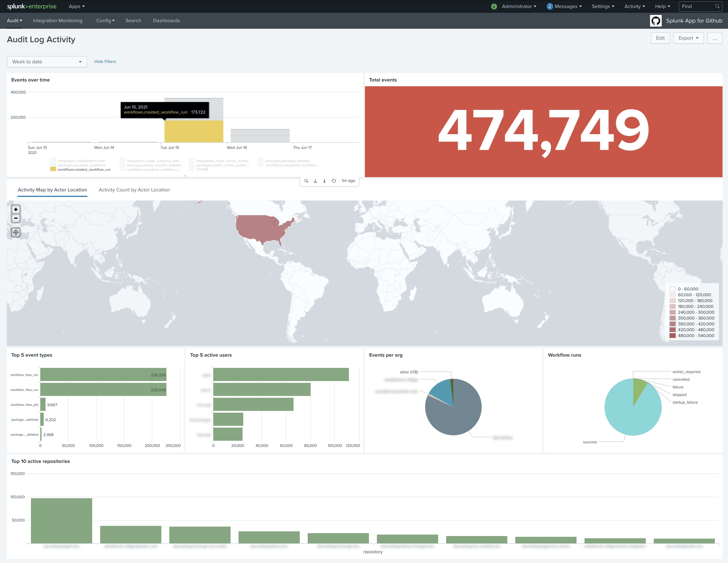This screenshot has width=728, height=563.
Task: Toggle to Activity Count by Actor Location tab
Action: pyautogui.click(x=134, y=190)
